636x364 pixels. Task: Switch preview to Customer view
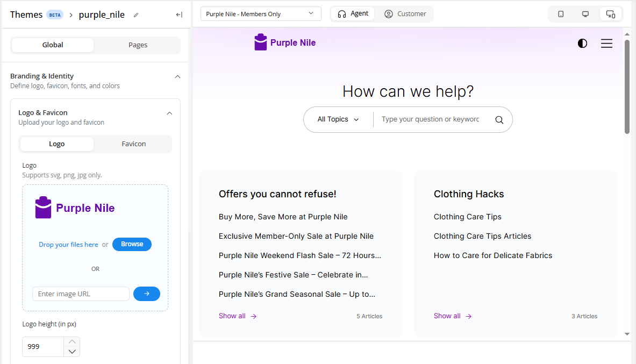coord(405,14)
